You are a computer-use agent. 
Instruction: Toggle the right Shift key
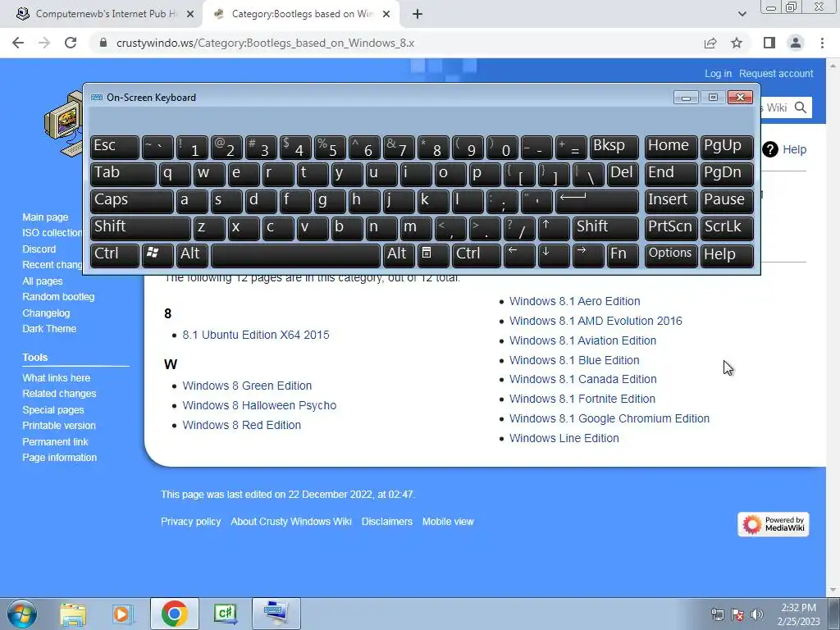(606, 228)
